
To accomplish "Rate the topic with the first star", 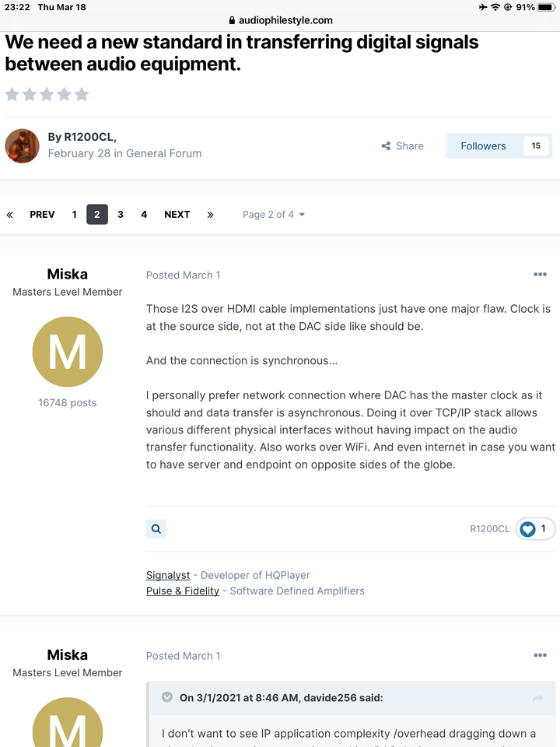I will [x=12, y=94].
